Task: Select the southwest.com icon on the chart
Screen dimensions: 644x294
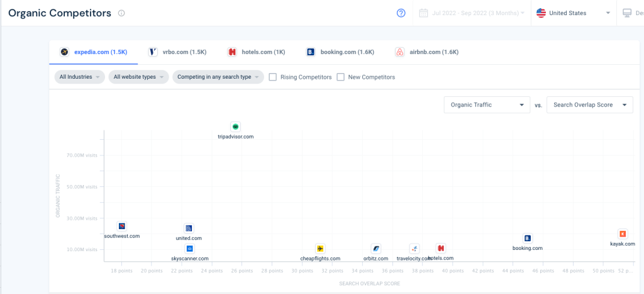Action: 121,226
